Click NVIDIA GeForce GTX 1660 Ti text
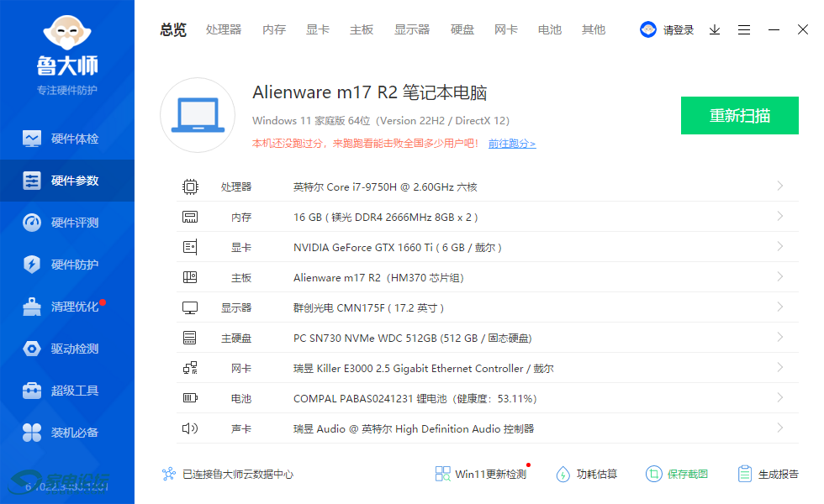824x504 pixels. [397, 247]
